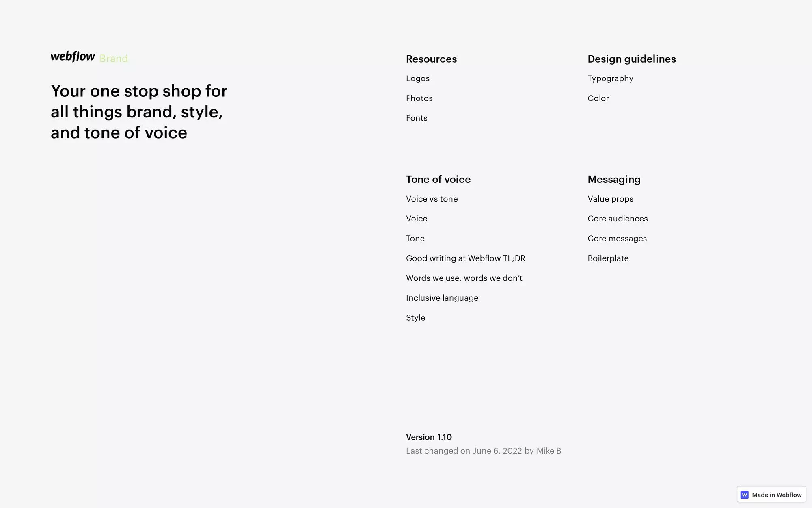Open the Value props page
Viewport: 812px width, 508px height.
pos(610,199)
